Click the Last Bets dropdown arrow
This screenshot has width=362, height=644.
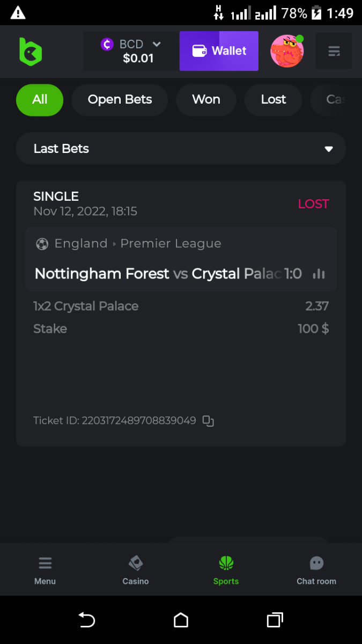(329, 149)
